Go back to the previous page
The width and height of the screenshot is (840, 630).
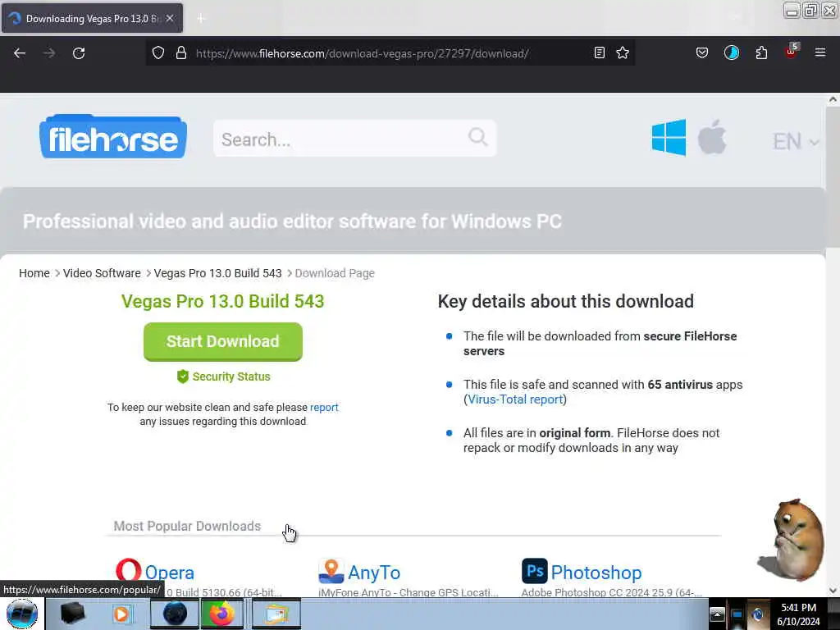[20, 53]
